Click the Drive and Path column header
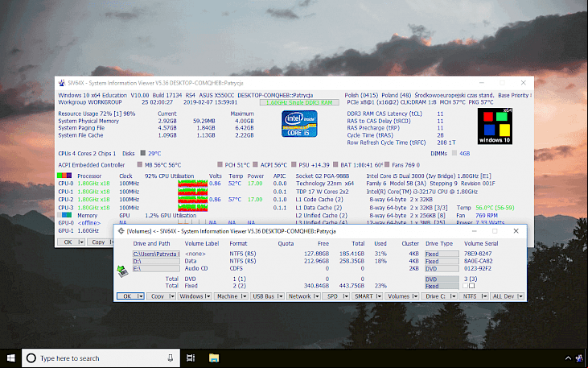Viewport: 588px width, 368px height. 151,243
